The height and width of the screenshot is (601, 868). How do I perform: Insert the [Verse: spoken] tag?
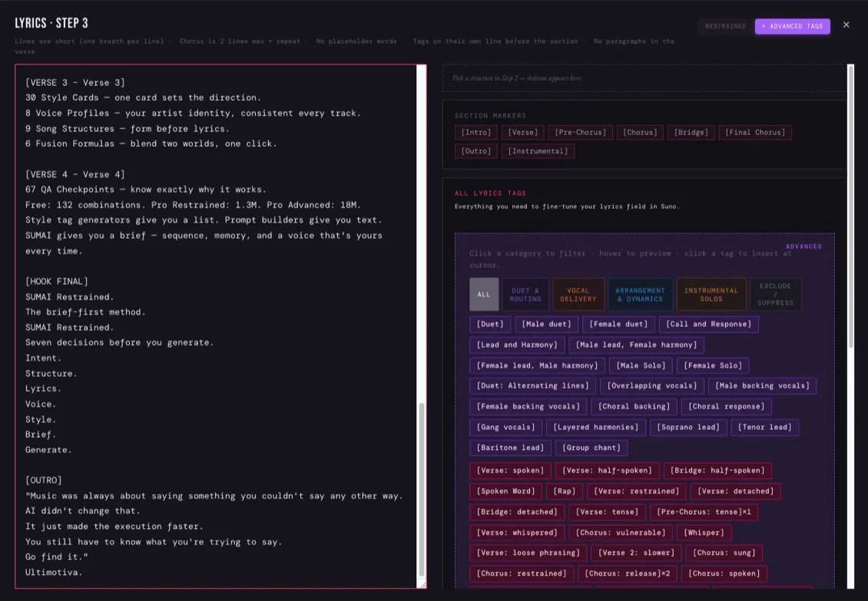(x=510, y=471)
